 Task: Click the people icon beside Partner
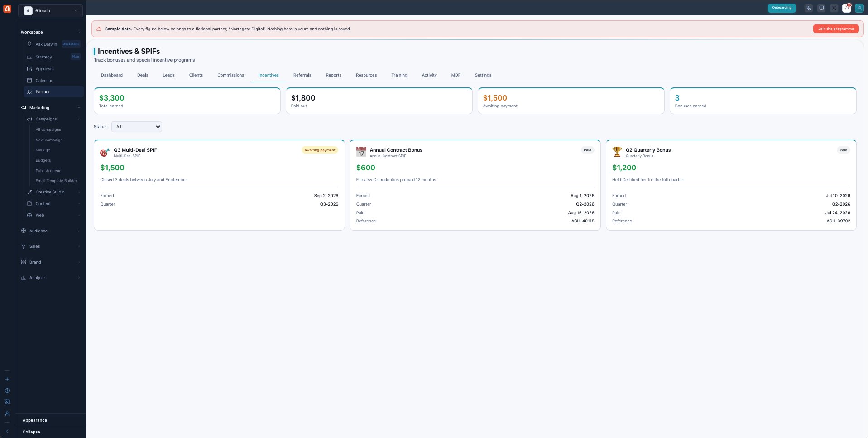(29, 92)
